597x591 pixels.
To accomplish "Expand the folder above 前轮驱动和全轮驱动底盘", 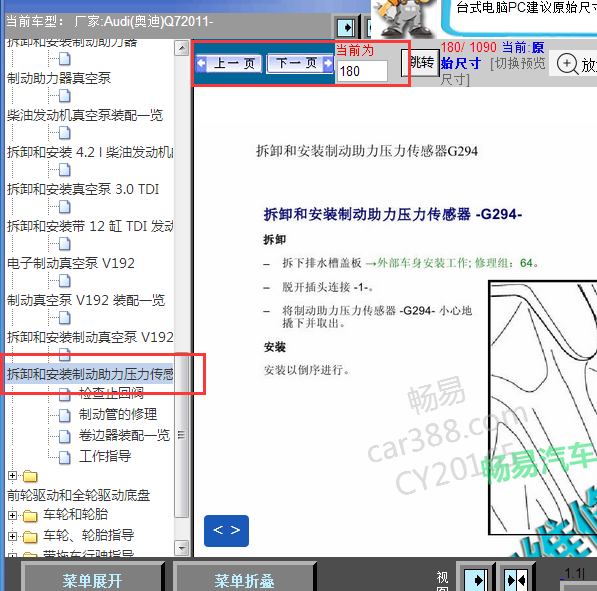I will click(x=12, y=476).
